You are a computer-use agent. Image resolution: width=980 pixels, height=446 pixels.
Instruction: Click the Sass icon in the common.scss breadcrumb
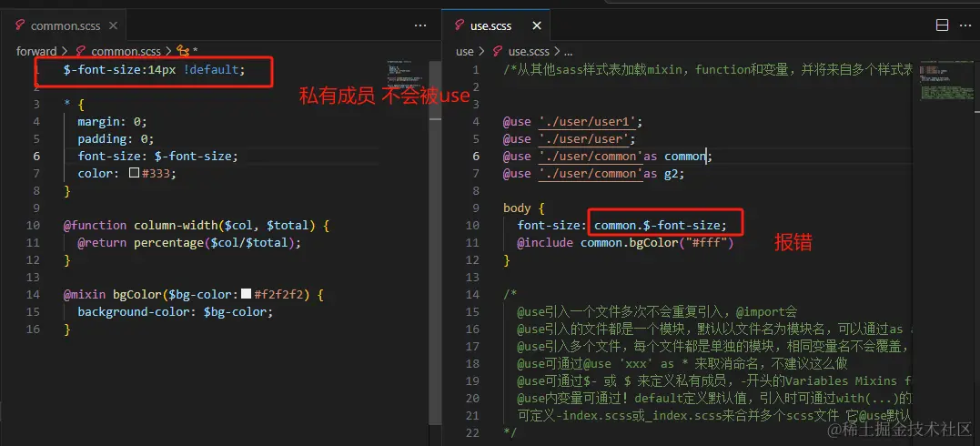[x=81, y=51]
